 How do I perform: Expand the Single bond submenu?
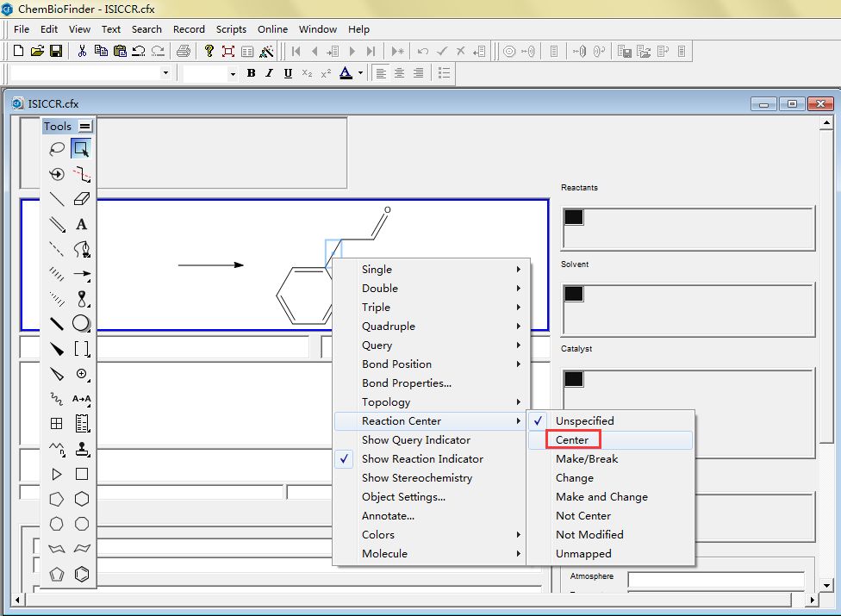click(x=429, y=269)
